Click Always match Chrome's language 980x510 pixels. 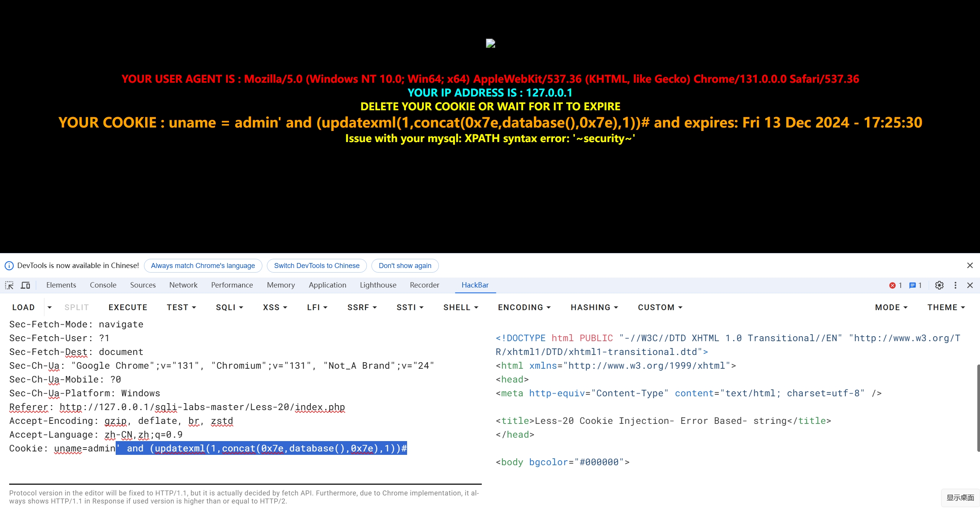(203, 266)
